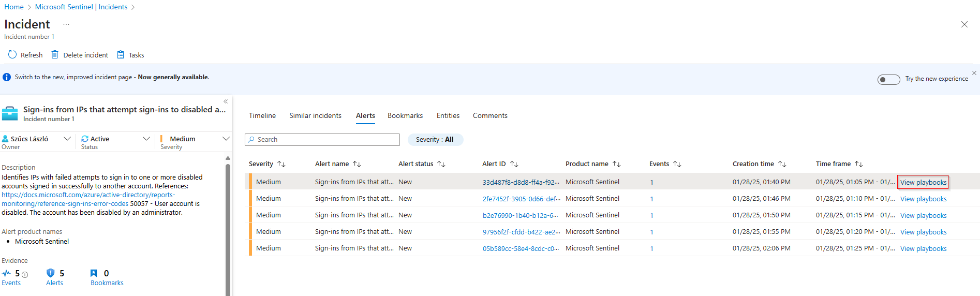Switch to the Timeline tab
The height and width of the screenshot is (296, 980).
click(x=262, y=116)
